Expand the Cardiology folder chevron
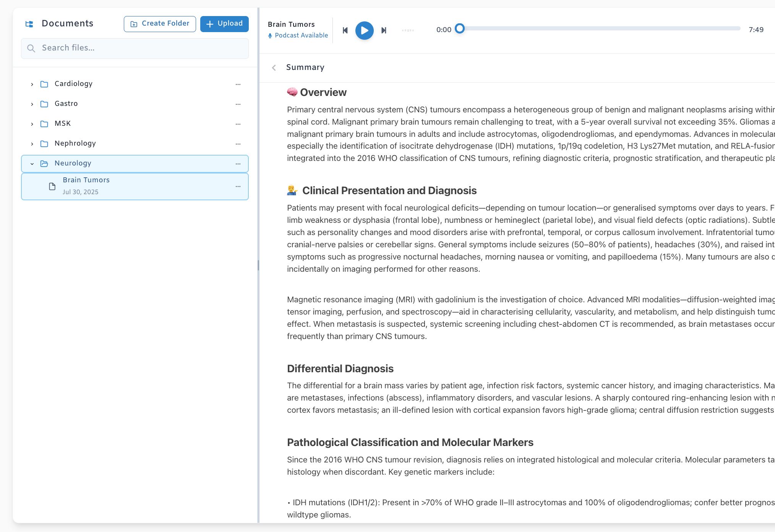 [32, 84]
